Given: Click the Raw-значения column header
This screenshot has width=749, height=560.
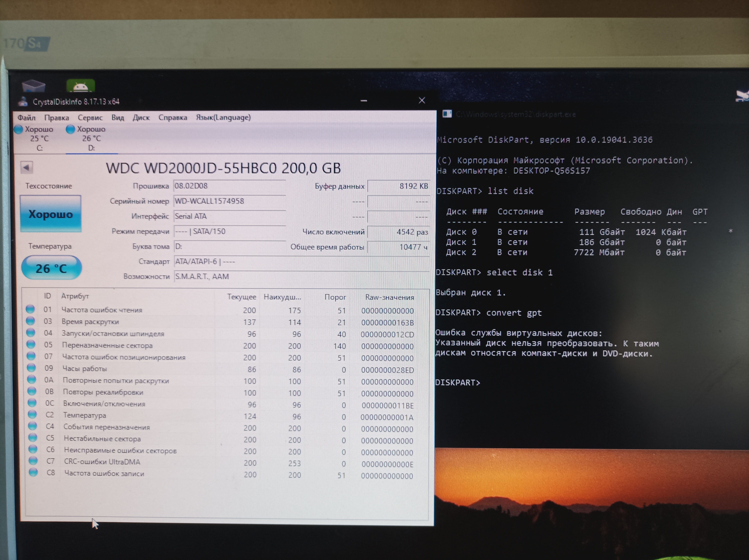Looking at the screenshot, I should point(389,297).
